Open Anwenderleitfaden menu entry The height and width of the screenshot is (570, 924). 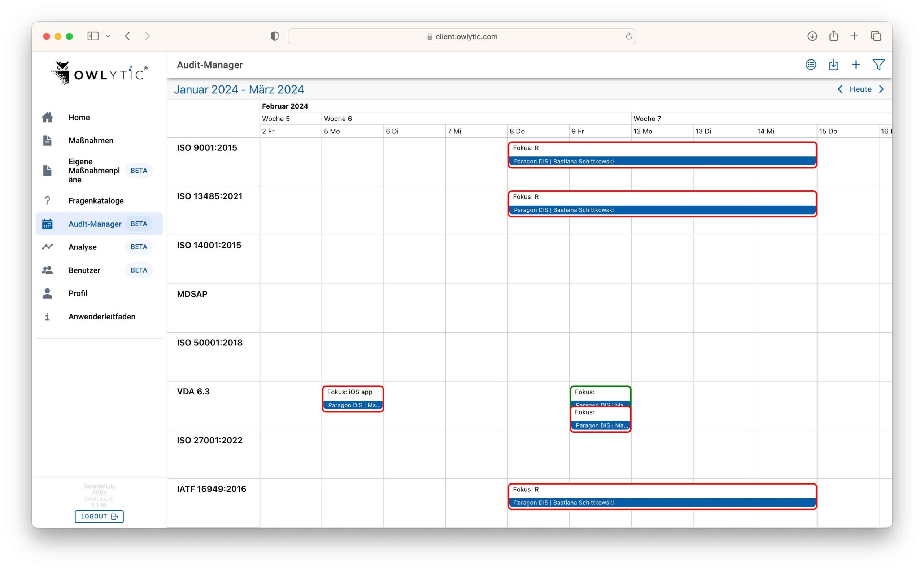101,317
